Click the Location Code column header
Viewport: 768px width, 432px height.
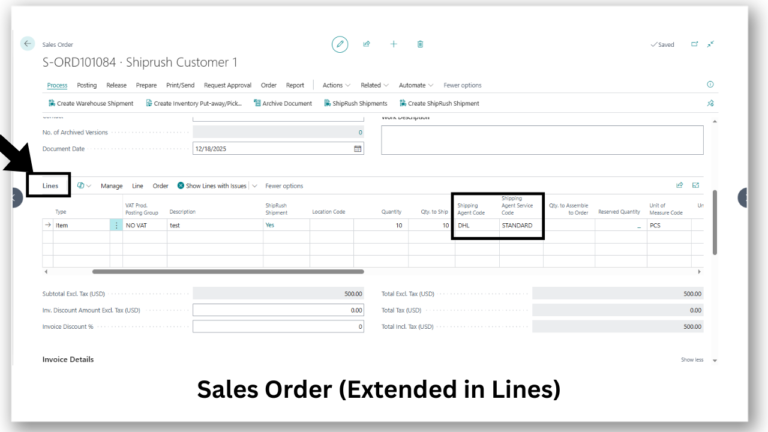click(x=329, y=212)
